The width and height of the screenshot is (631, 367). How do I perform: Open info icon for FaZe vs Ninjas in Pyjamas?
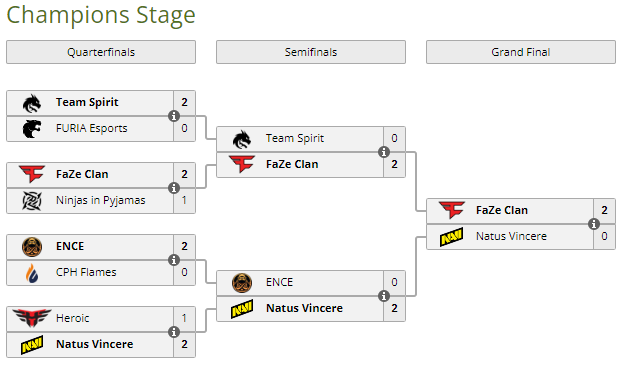pyautogui.click(x=174, y=188)
